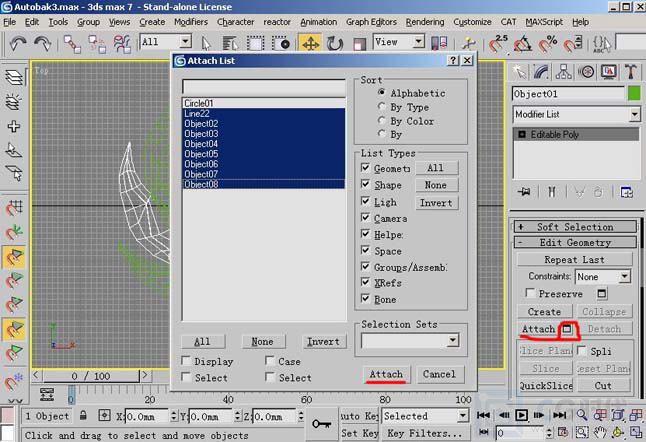646x442 pixels.
Task: Click the time slider 0 / 100
Action: click(91, 376)
